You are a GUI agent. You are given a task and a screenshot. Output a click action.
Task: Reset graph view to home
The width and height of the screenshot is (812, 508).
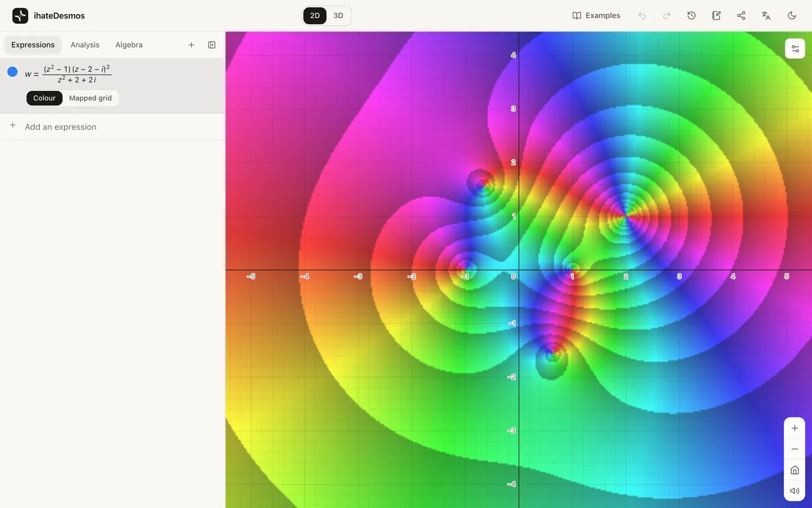(795, 470)
